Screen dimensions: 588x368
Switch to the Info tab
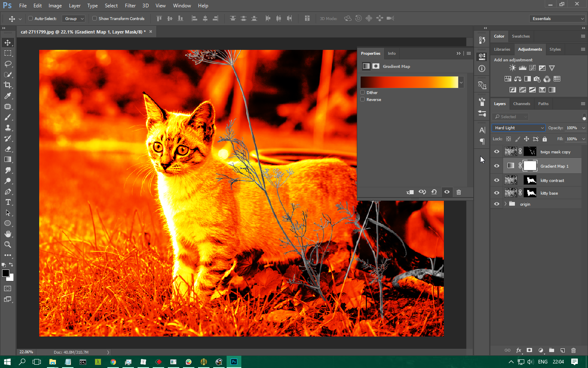pyautogui.click(x=392, y=54)
